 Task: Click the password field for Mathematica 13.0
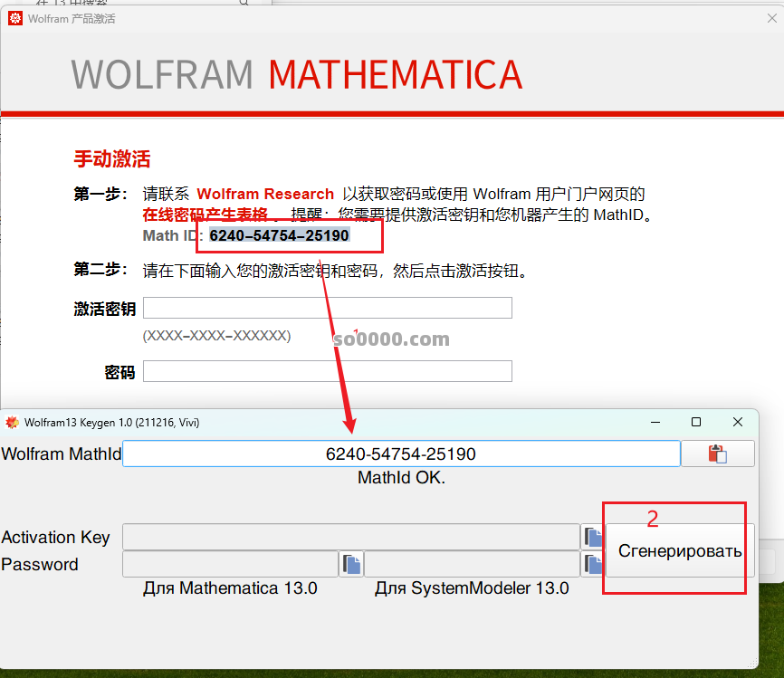pos(230,565)
